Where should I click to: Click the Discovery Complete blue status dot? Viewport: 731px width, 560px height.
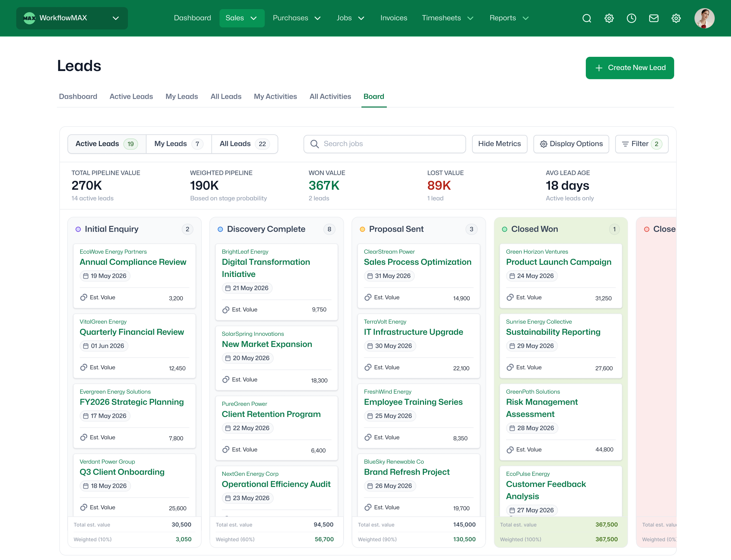coord(220,229)
